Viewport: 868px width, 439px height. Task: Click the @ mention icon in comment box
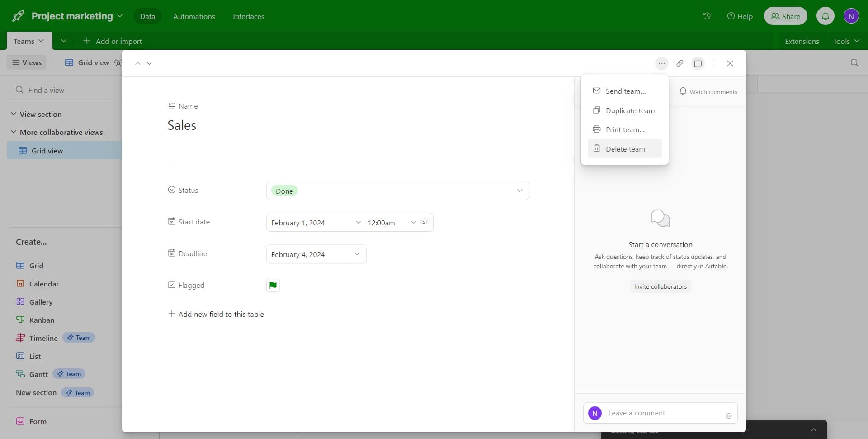(728, 415)
